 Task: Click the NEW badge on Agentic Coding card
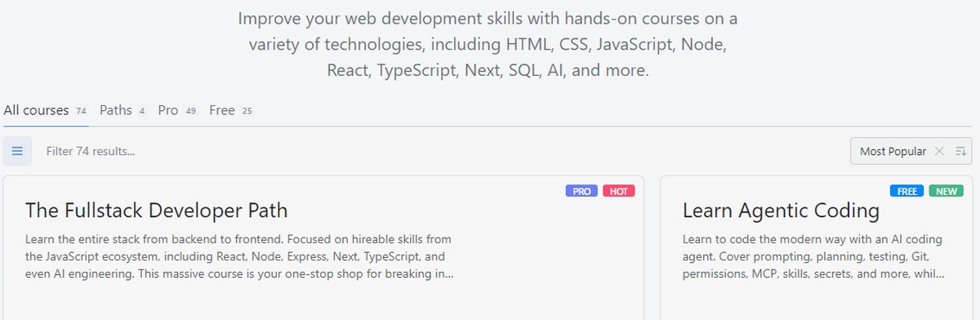(x=946, y=191)
